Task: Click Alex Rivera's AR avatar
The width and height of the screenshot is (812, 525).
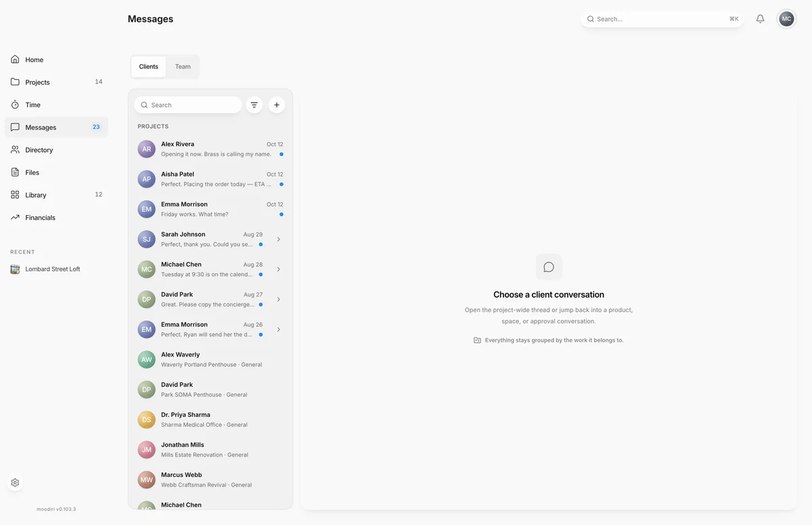Action: click(147, 149)
